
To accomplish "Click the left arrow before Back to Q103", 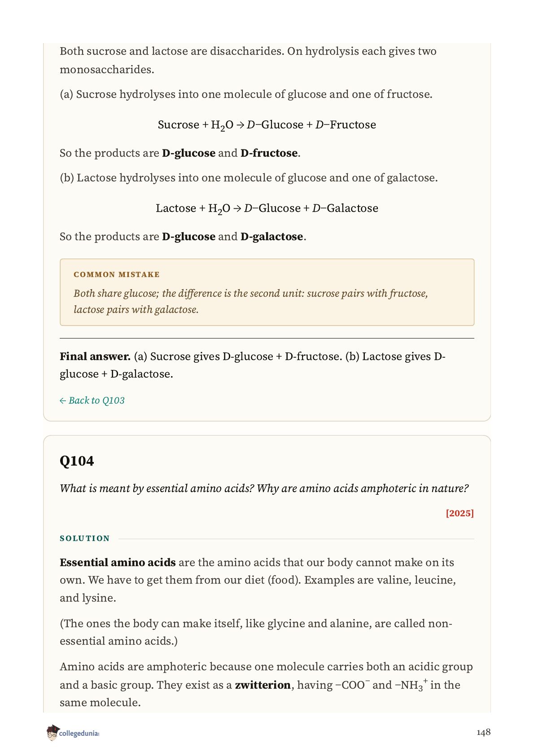I will pyautogui.click(x=63, y=400).
